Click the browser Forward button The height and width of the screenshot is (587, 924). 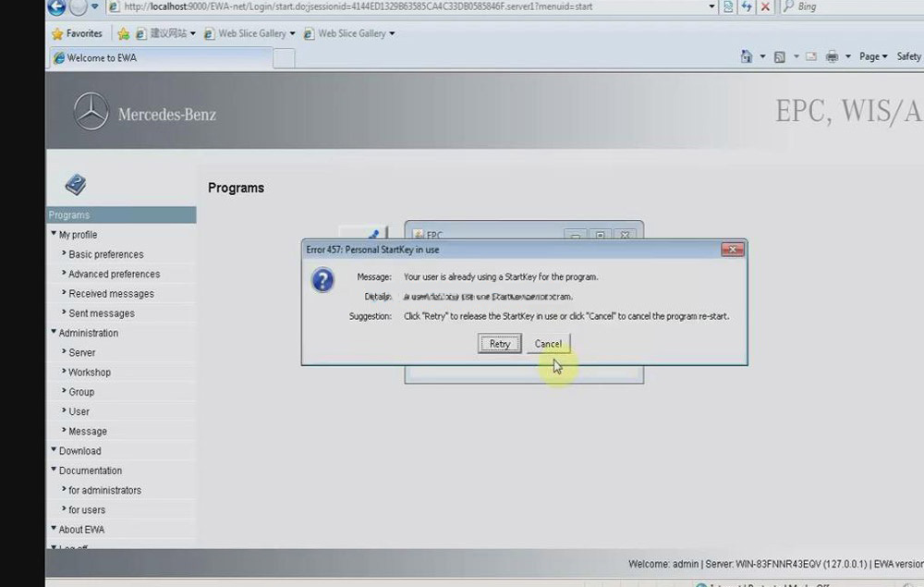[x=79, y=6]
